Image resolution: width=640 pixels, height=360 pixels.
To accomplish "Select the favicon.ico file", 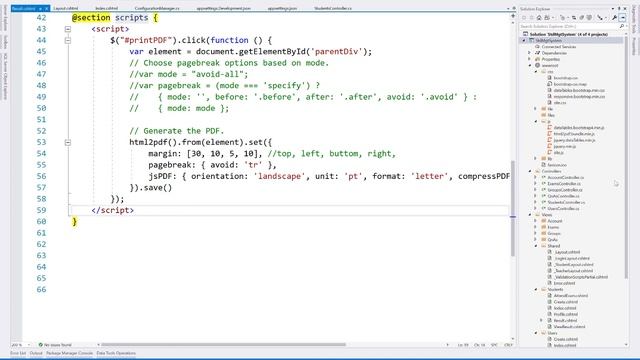I will pos(557,165).
